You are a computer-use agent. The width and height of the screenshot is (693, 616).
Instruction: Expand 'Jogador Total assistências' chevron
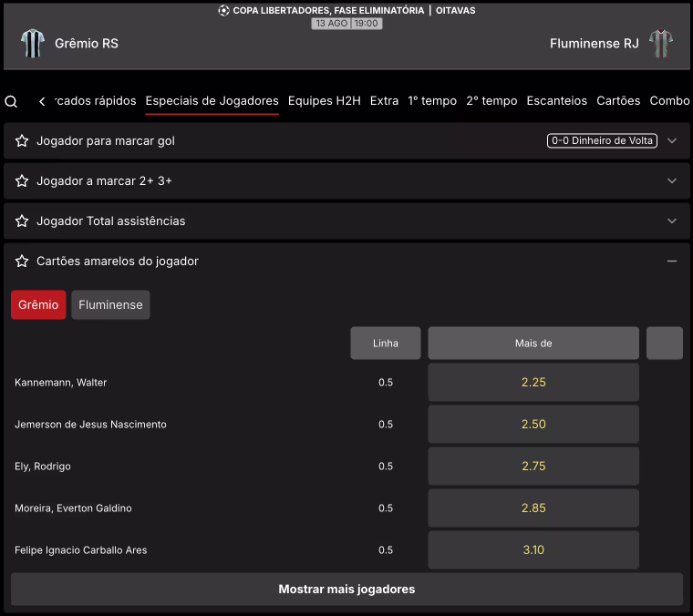(x=672, y=221)
